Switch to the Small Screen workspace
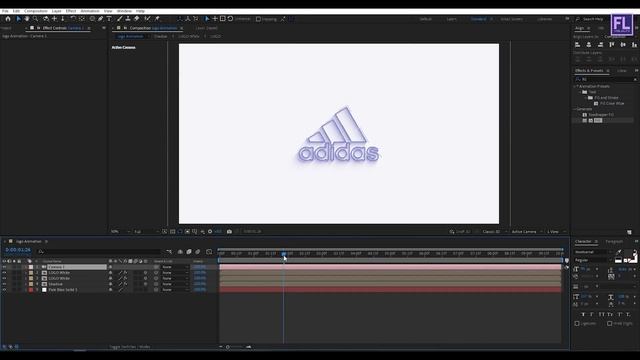The width and height of the screenshot is (640, 360). pos(511,19)
